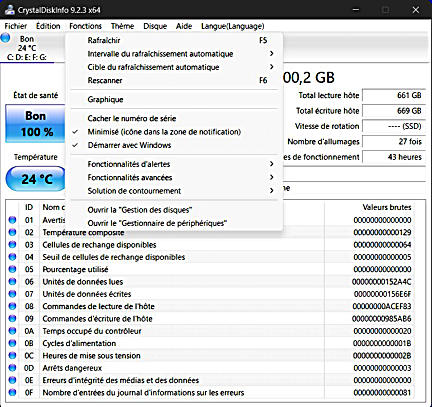
Task: Click the 43 heures operating time field
Action: [394, 157]
